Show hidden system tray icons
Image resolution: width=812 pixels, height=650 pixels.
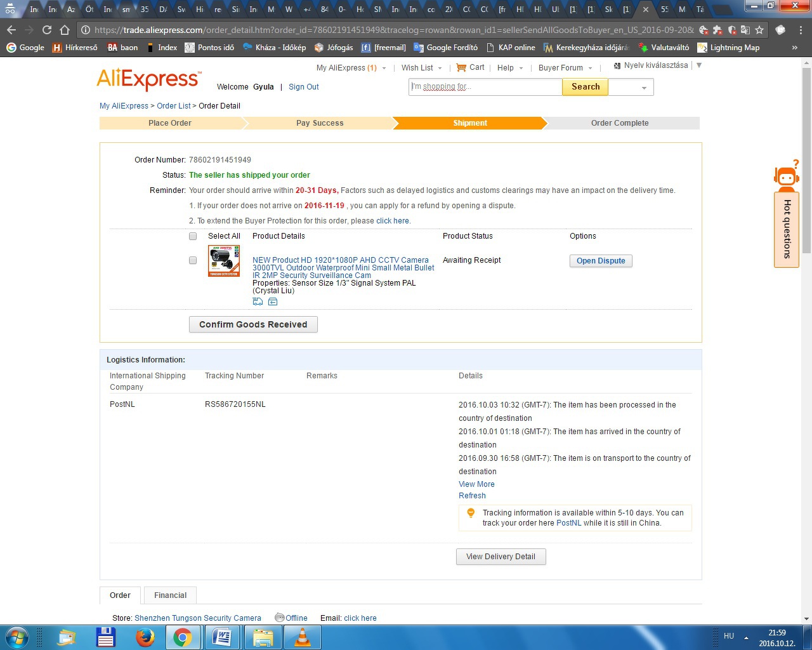(x=746, y=637)
